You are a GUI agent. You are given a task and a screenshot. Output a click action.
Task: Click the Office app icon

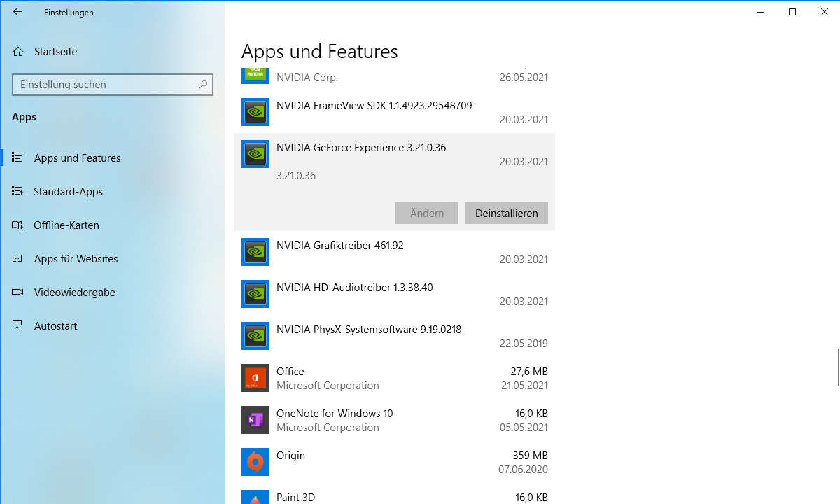[255, 378]
